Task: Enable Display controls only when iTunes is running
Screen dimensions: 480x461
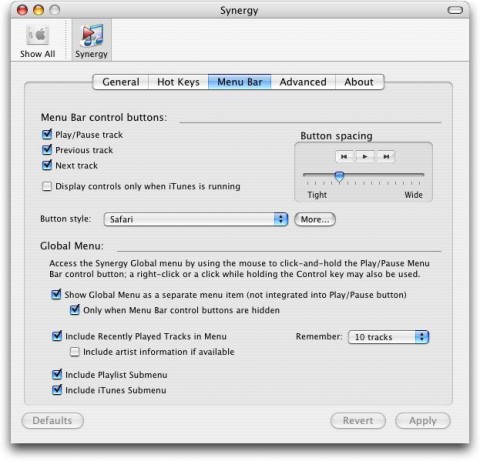Action: coord(47,186)
